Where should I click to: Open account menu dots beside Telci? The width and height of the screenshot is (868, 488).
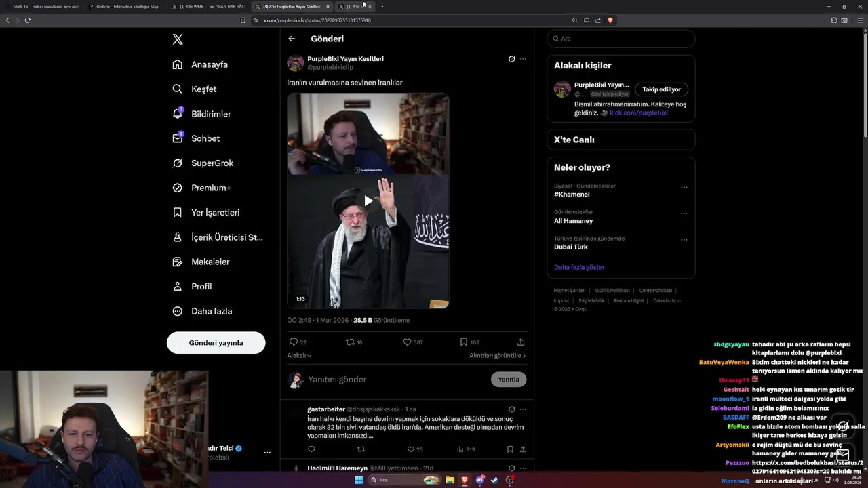point(267,453)
